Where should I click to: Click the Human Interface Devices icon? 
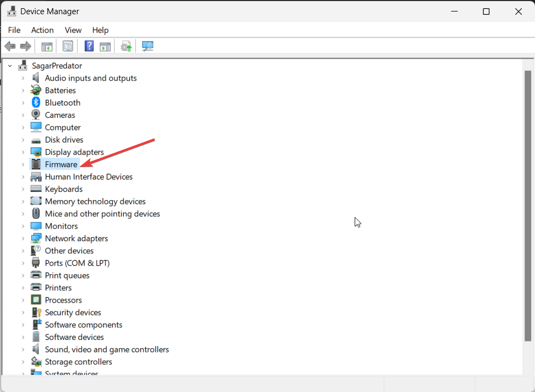(x=36, y=177)
